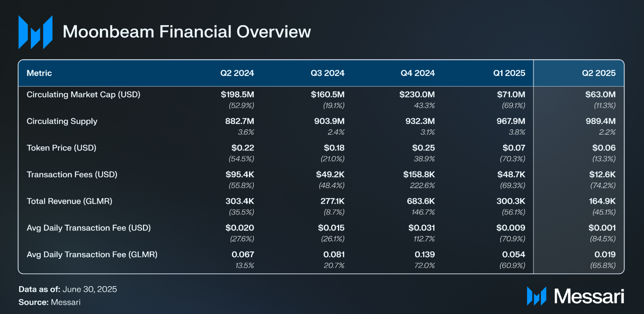Click the '(69.1%)' change figure
This screenshot has width=644, height=314.
click(x=514, y=105)
